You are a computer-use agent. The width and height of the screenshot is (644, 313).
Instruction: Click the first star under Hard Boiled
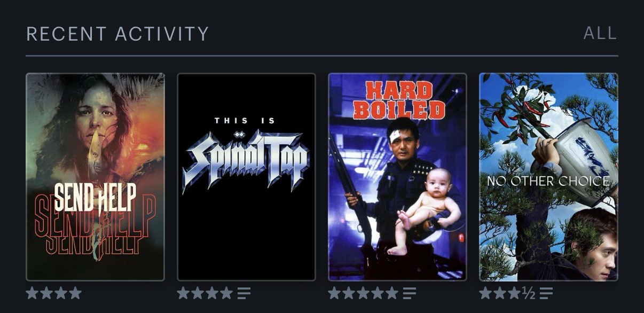(335, 293)
